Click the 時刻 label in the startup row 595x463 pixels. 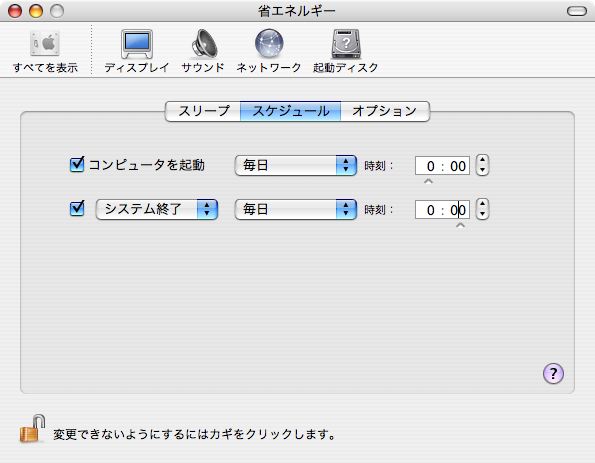click(x=378, y=166)
